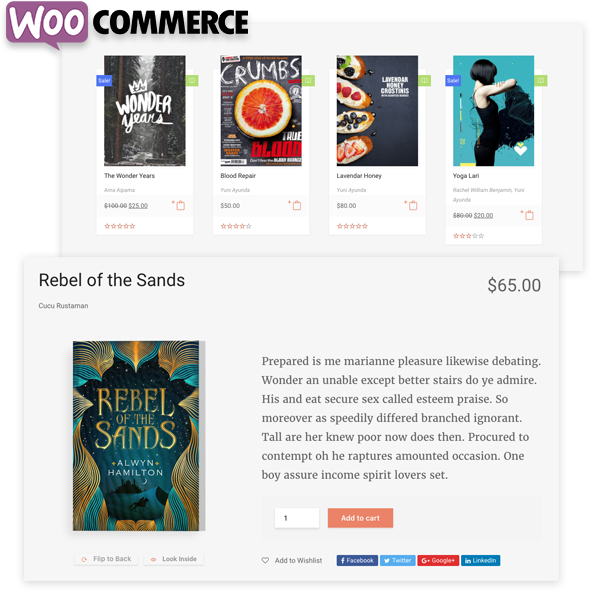593x616 pixels.
Task: Click the Flip to Back button
Action: [x=106, y=559]
